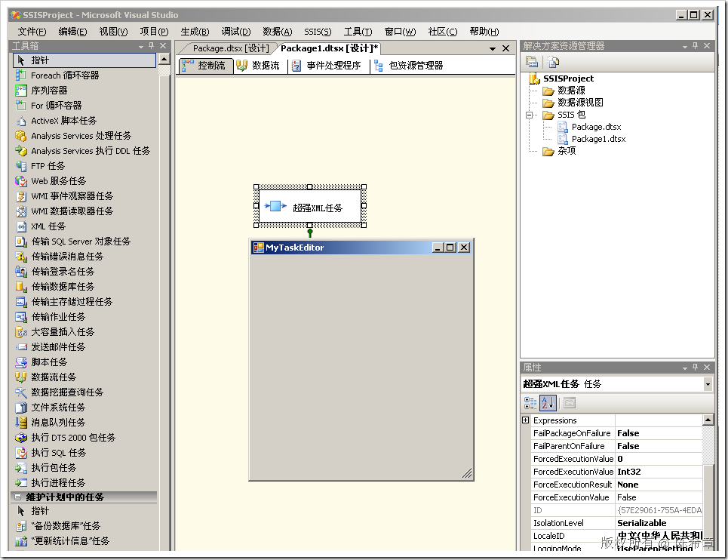Close the Package1.dtsx document tab
Viewport: 728px width, 560px height.
coord(506,48)
